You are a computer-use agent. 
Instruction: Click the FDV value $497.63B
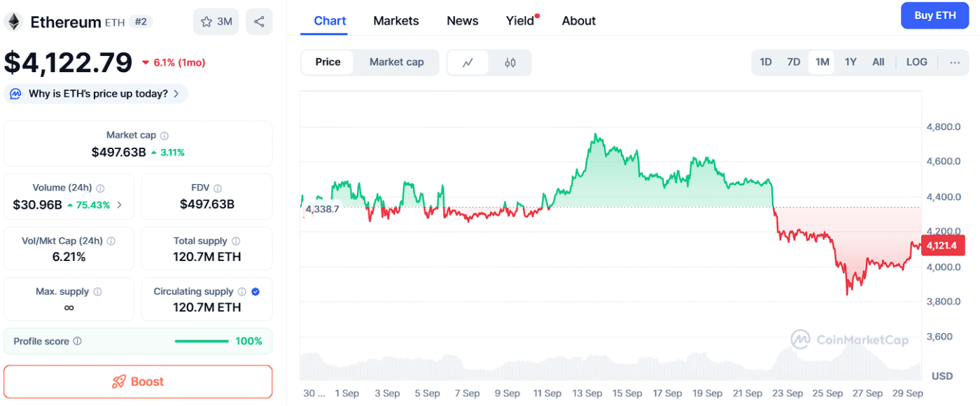tap(207, 204)
